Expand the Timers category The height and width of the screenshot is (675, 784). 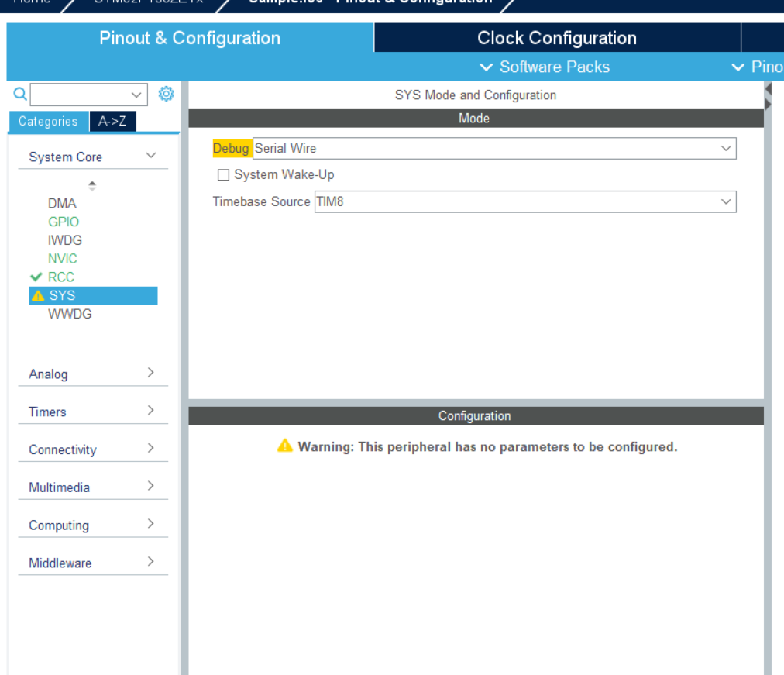93,412
